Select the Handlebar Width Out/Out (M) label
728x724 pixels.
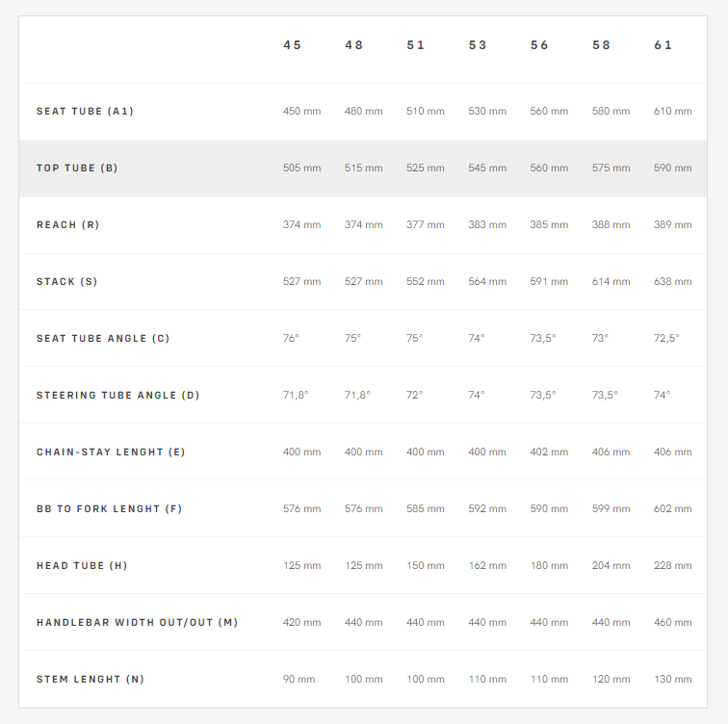[137, 623]
